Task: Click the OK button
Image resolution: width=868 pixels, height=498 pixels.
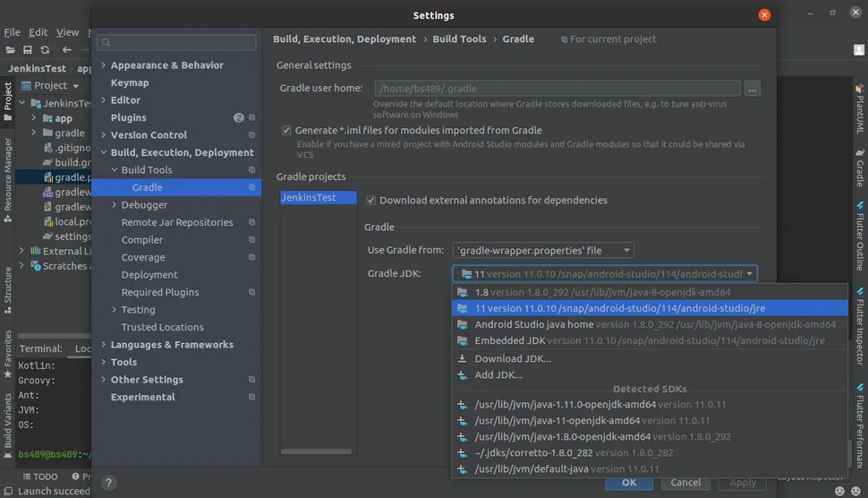Action: point(629,482)
